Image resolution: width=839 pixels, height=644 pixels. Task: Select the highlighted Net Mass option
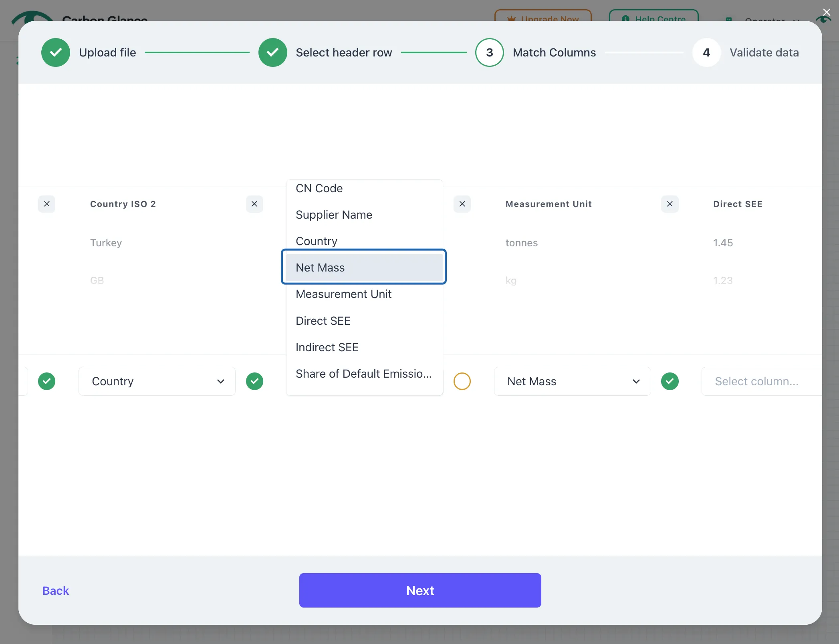pyautogui.click(x=364, y=268)
